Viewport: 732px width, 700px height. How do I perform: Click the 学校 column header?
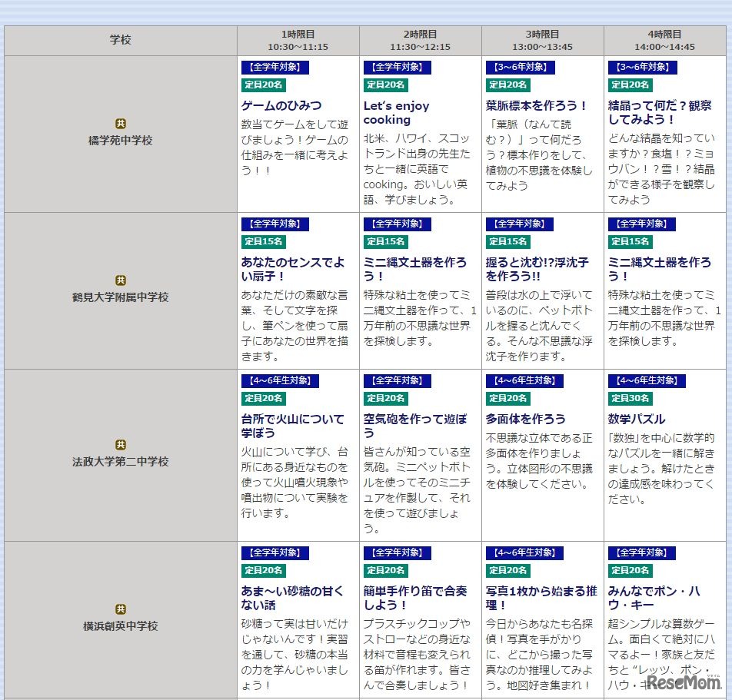(x=121, y=40)
